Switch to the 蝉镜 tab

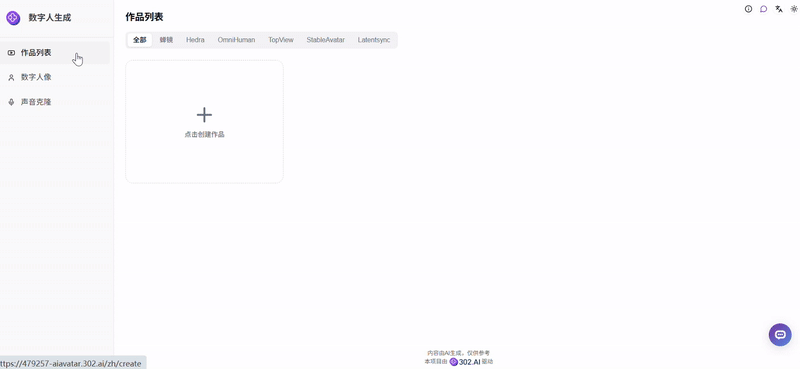tap(166, 40)
